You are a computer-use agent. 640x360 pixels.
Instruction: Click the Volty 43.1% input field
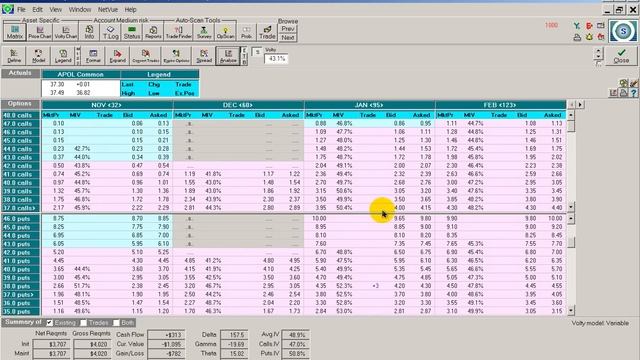[x=276, y=59]
